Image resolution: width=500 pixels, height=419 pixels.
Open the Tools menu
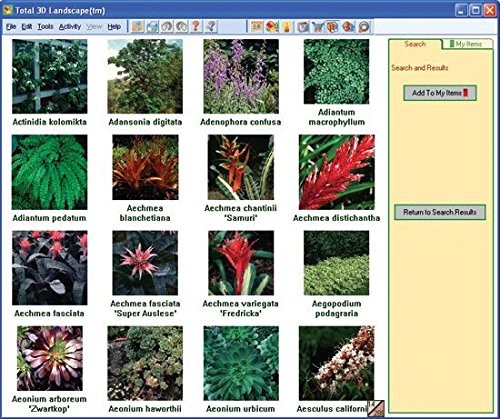coord(45,27)
